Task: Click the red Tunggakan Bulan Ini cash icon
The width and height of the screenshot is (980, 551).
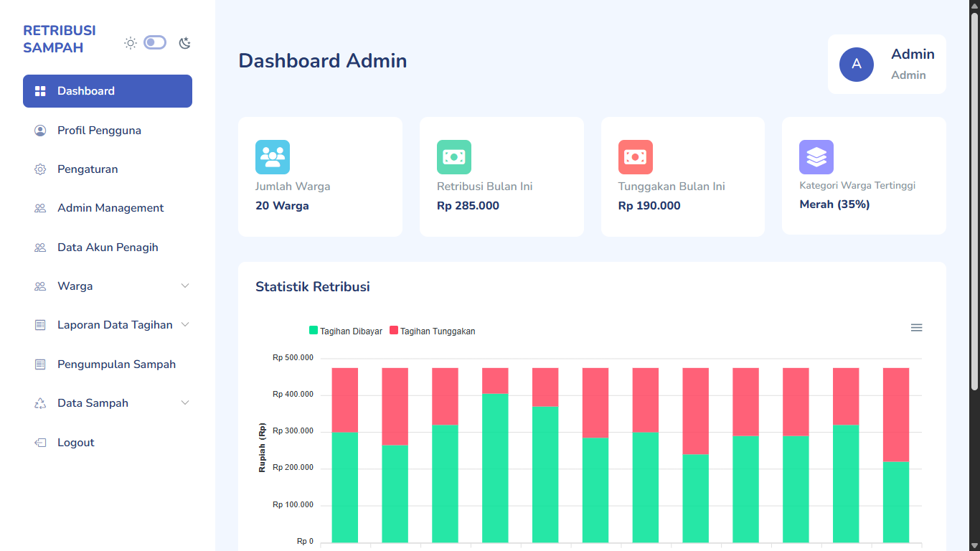Action: coord(636,157)
